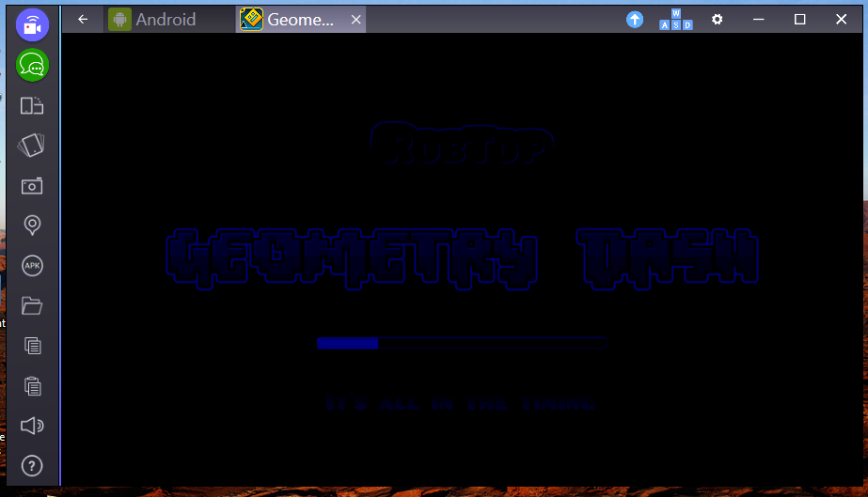Open settings with the gear icon
The width and height of the screenshot is (868, 497).
tap(717, 20)
